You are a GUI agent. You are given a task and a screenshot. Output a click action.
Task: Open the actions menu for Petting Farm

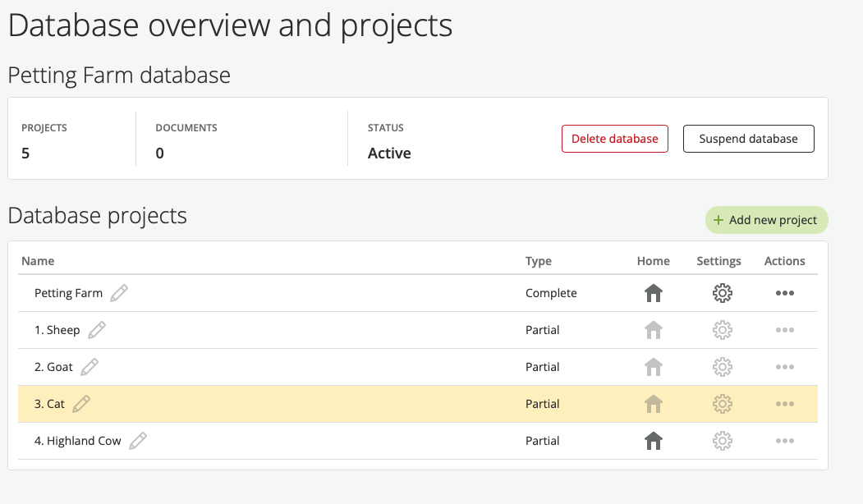(785, 293)
